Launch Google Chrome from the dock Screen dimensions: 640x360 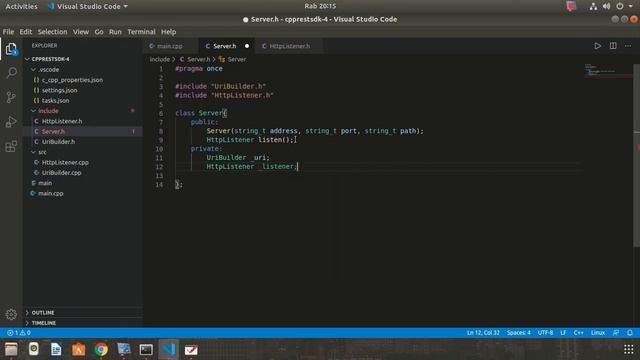(101, 349)
